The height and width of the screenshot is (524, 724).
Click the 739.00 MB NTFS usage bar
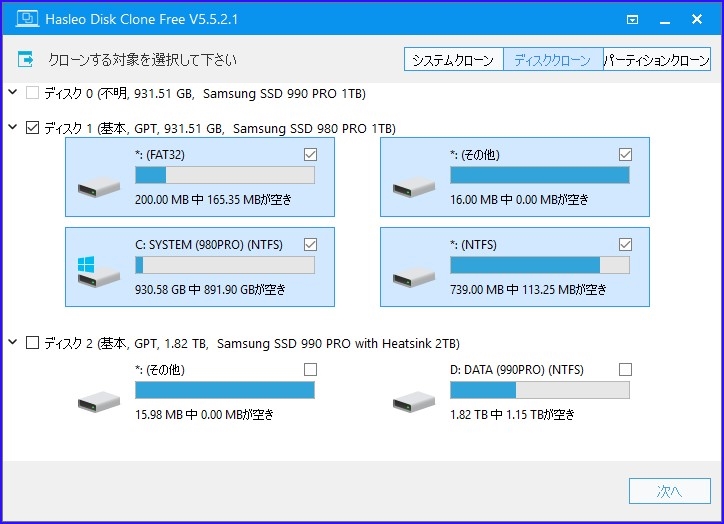pyautogui.click(x=540, y=265)
